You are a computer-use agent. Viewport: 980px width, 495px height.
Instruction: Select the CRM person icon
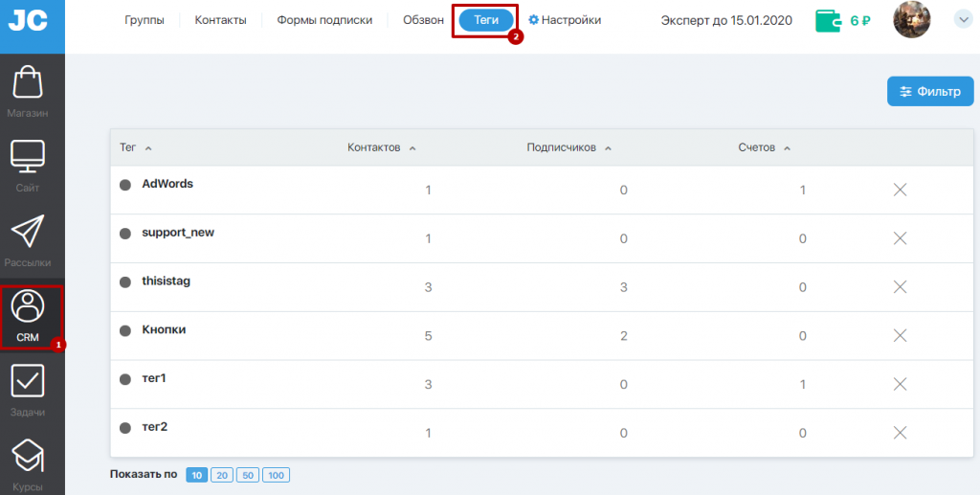tap(28, 307)
